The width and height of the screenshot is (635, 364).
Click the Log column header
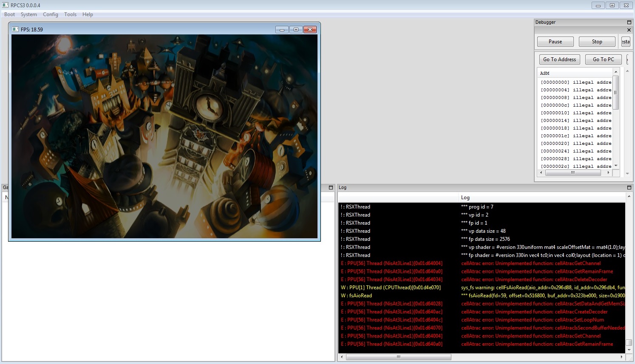(465, 198)
